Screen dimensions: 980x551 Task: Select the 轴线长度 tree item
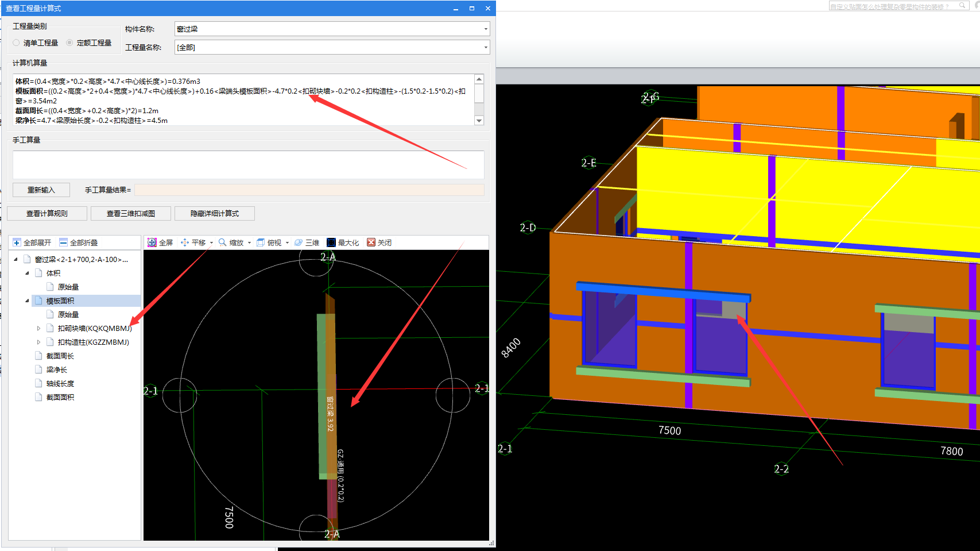click(x=60, y=384)
